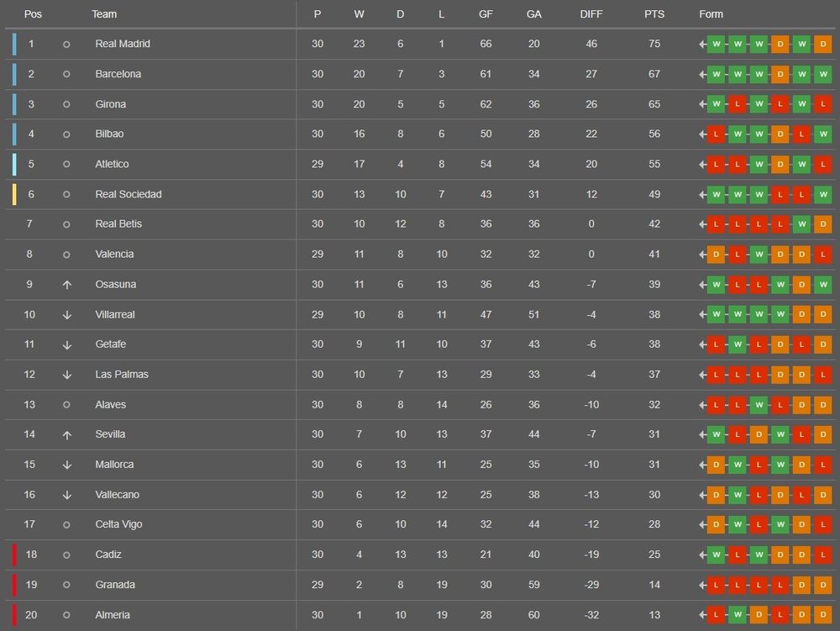840x631 pixels.
Task: Click the yellow zone marker beside Real Sociedad
Action: pos(14,194)
